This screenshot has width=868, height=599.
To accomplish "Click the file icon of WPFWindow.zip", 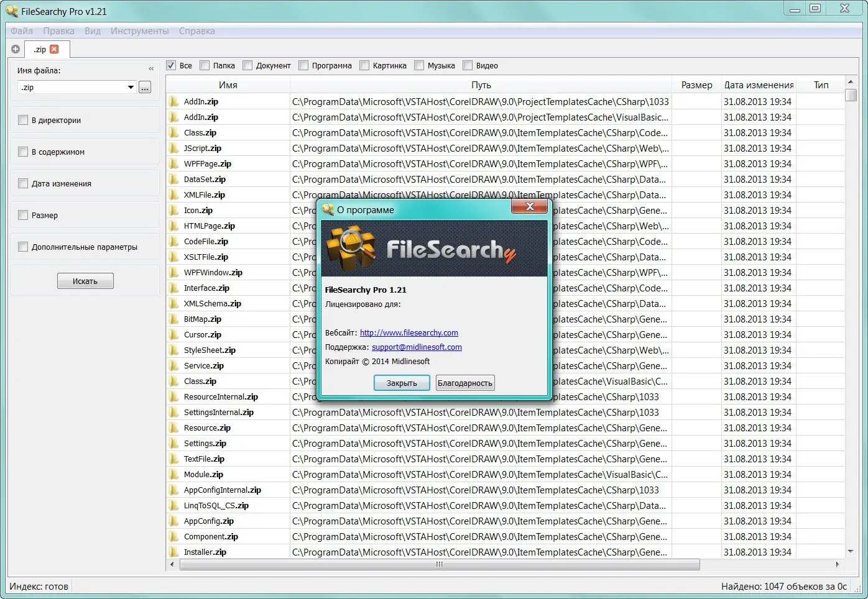I will (x=173, y=273).
